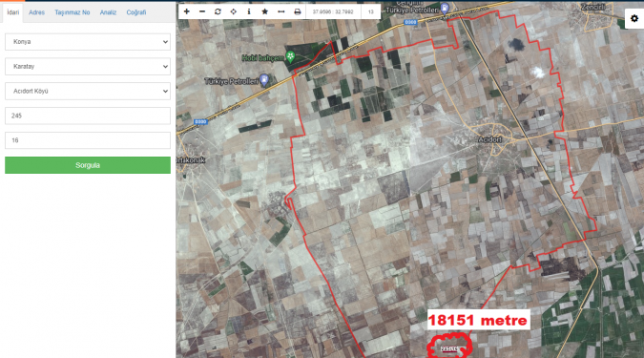
Task: Open the Analiz tab
Action: (108, 12)
